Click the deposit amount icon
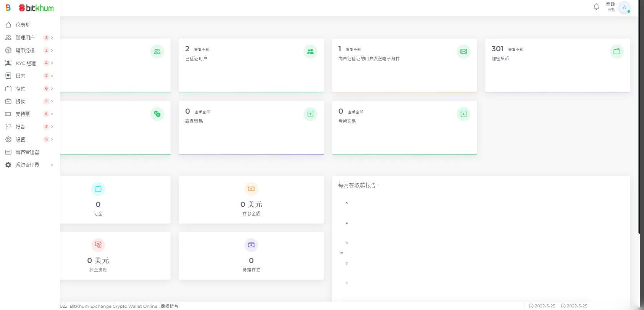Viewport: 644px width, 310px height. click(251, 189)
